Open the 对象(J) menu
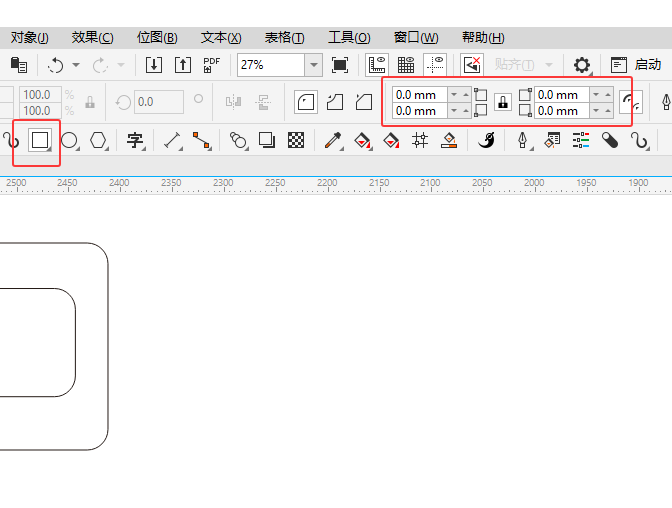This screenshot has height=508, width=672. point(30,38)
